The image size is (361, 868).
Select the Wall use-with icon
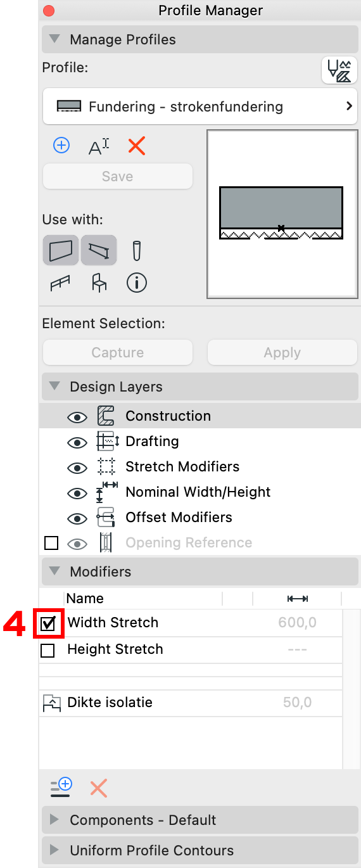[61, 250]
